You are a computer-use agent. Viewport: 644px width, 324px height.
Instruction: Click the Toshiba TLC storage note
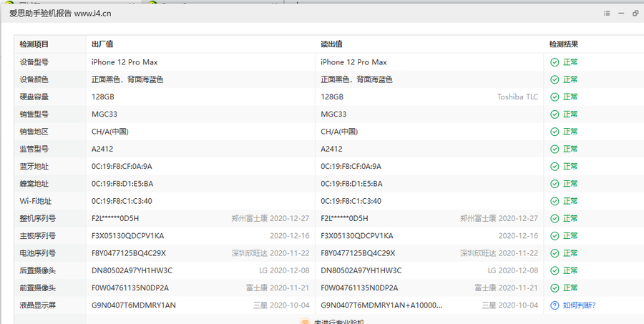click(517, 97)
